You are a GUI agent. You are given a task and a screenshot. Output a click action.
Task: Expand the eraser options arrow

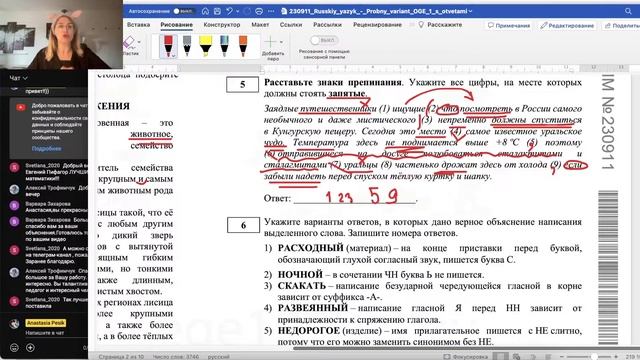[139, 42]
